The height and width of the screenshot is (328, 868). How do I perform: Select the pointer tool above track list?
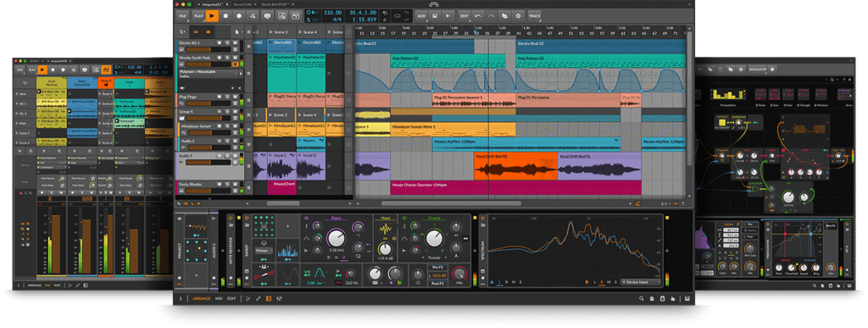(x=237, y=31)
